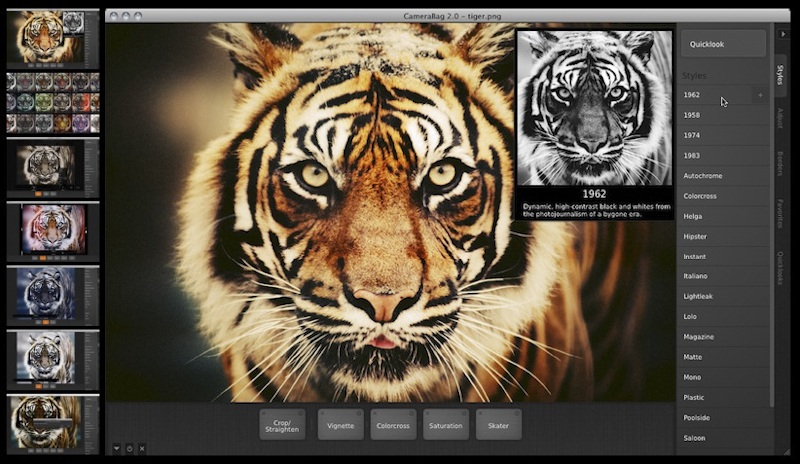The image size is (800, 464).
Task: Toggle the Colorcross effect in the stack
Action: (x=393, y=425)
